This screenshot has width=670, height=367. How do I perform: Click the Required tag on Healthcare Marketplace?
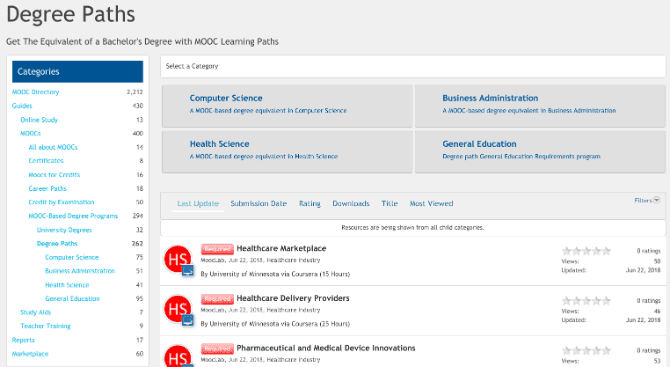217,249
